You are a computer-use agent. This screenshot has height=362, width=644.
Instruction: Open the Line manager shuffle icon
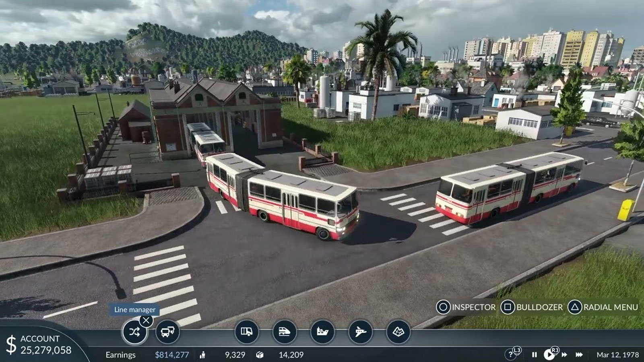coord(134,332)
